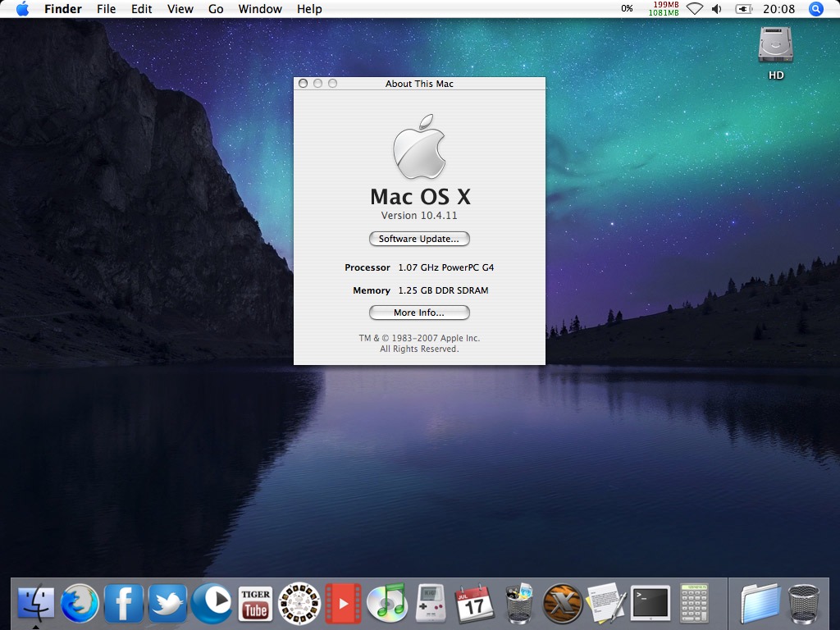The height and width of the screenshot is (630, 840).
Task: Open the View menu
Action: [180, 9]
